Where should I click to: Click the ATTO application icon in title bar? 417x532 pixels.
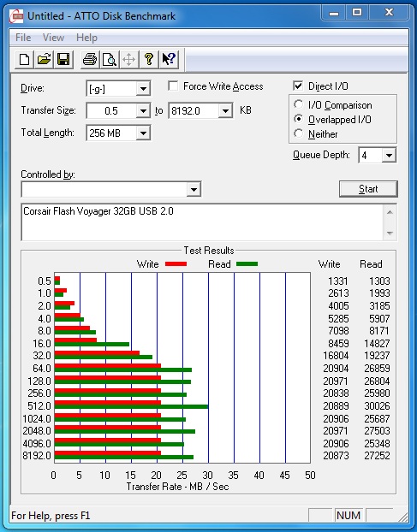click(16, 16)
